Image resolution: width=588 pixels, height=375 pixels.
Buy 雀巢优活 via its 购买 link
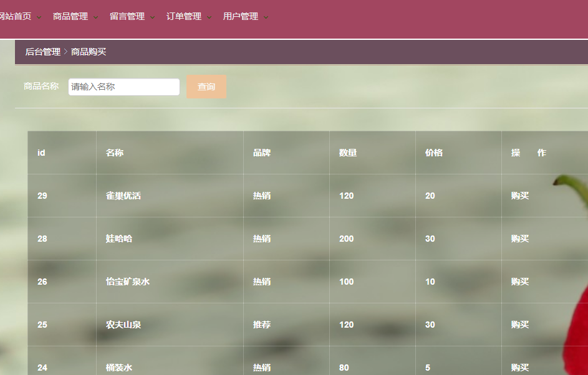pos(520,196)
